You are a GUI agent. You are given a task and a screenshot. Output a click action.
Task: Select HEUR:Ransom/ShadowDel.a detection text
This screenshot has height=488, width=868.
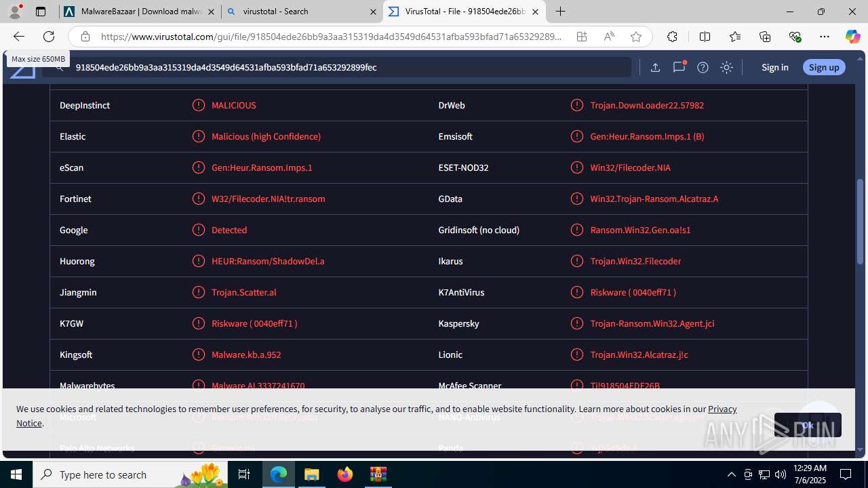268,261
